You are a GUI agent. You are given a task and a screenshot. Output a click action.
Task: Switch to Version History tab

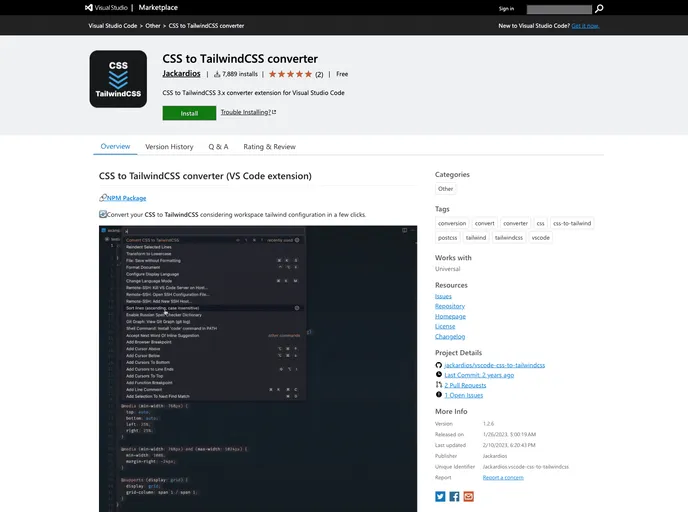click(x=169, y=147)
